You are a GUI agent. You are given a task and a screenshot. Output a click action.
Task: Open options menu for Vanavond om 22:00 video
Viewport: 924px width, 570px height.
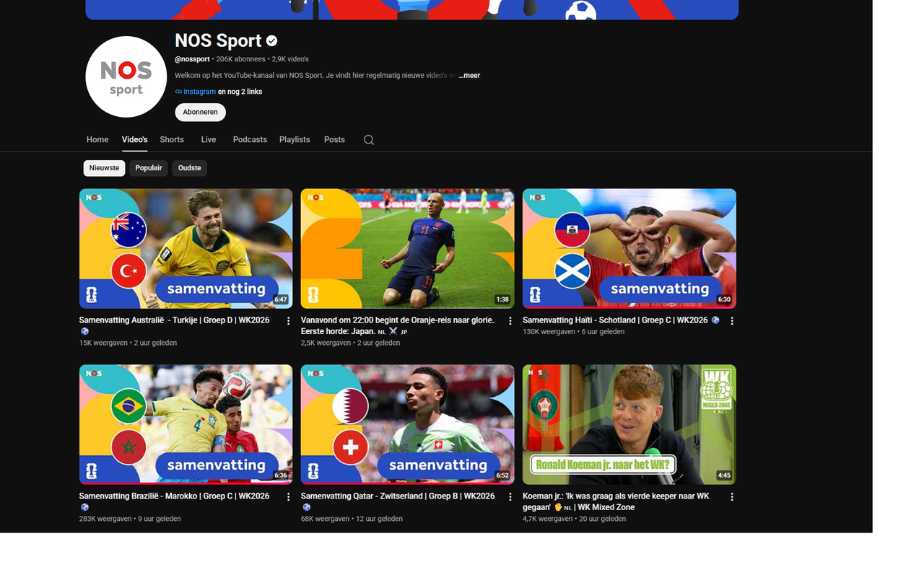coord(510,321)
